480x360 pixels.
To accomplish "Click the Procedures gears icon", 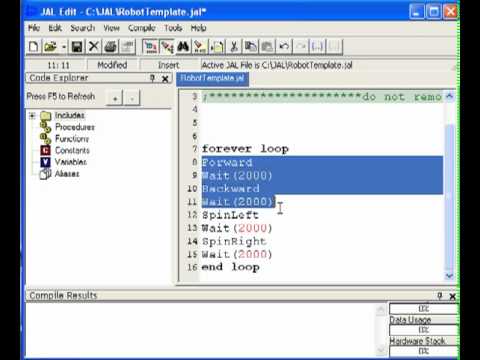I will [45, 127].
